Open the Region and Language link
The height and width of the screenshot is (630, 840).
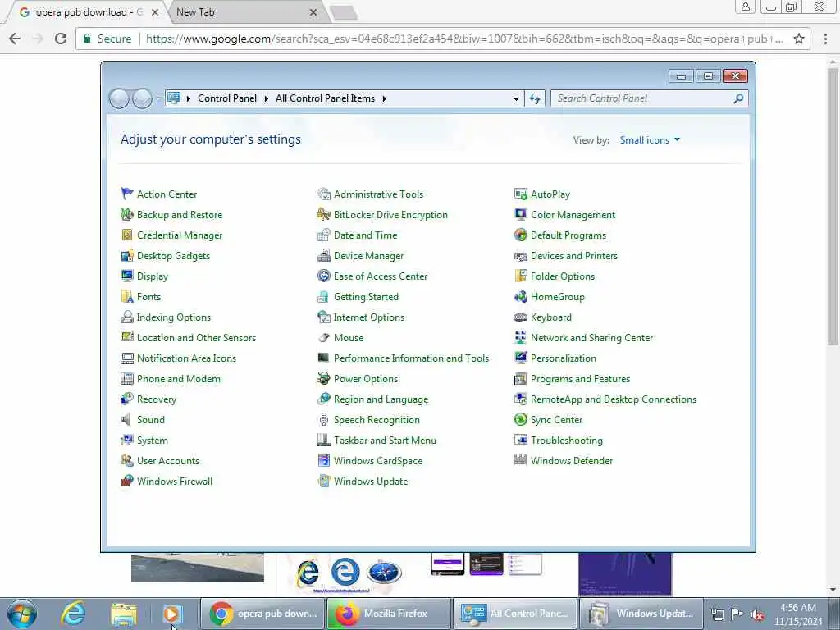pyautogui.click(x=381, y=399)
